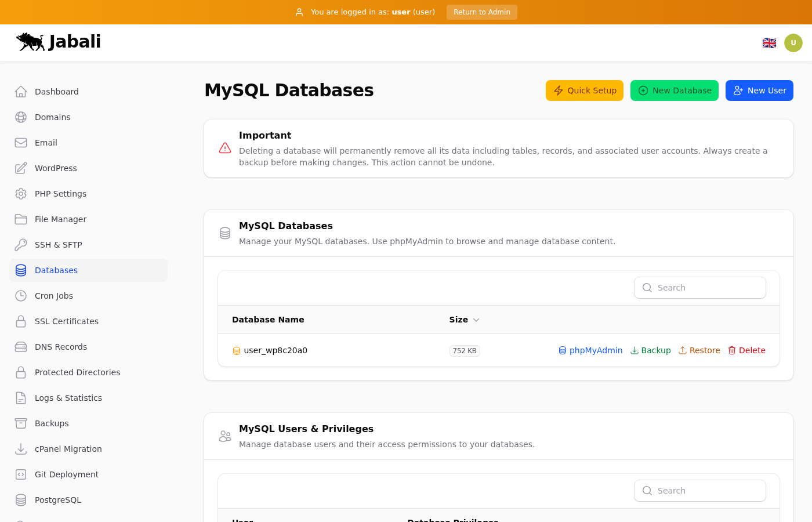Click the Quick Setup button
Viewport: 812px width, 522px height.
click(x=584, y=90)
